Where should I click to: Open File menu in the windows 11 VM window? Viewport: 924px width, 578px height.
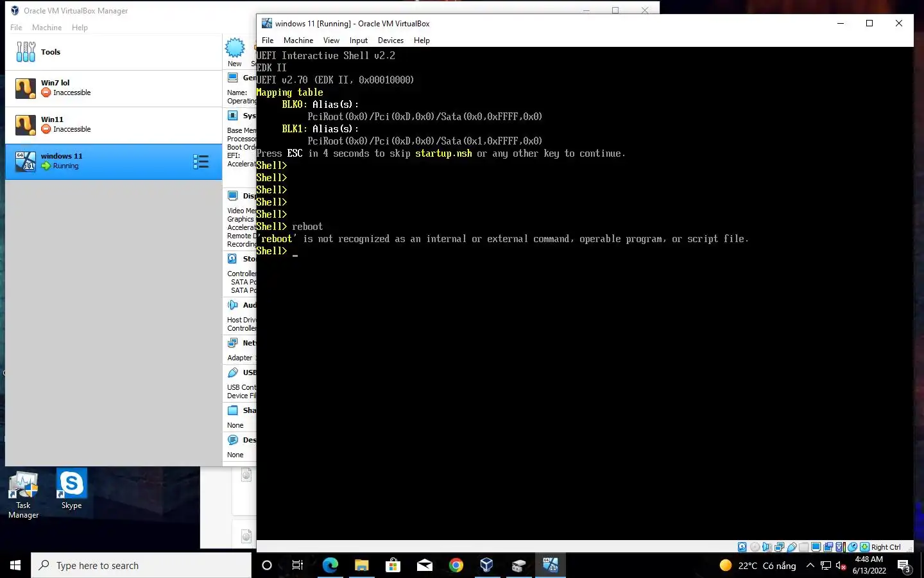[268, 40]
